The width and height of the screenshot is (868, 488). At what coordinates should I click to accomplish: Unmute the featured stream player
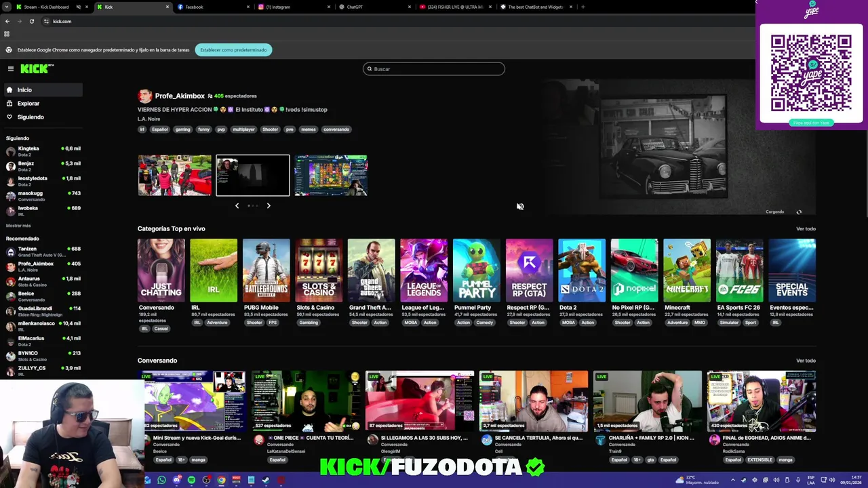(520, 206)
